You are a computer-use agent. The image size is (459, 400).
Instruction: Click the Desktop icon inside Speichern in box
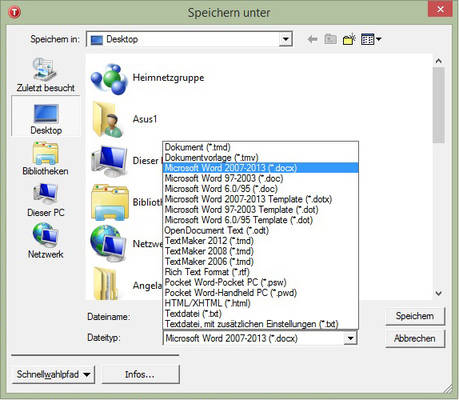pyautogui.click(x=97, y=40)
